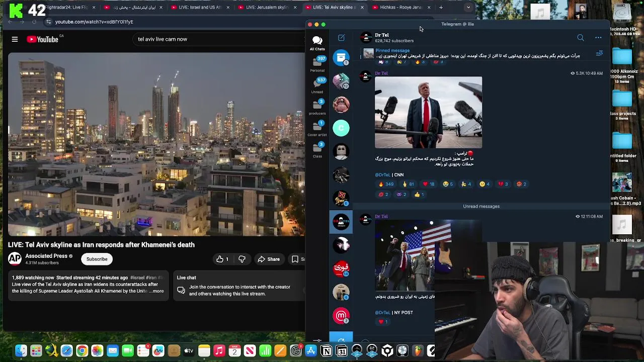
Task: Open Associated Press channel avatar
Action: click(15, 259)
